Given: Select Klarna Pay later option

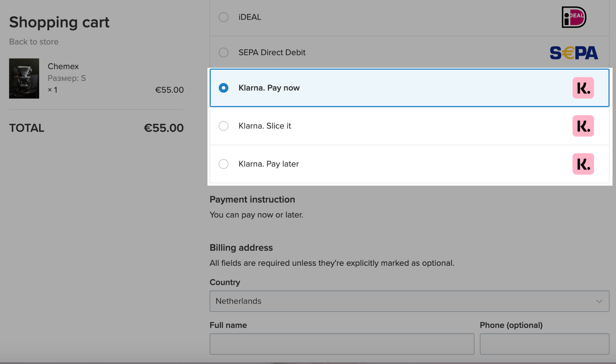Looking at the screenshot, I should point(223,164).
